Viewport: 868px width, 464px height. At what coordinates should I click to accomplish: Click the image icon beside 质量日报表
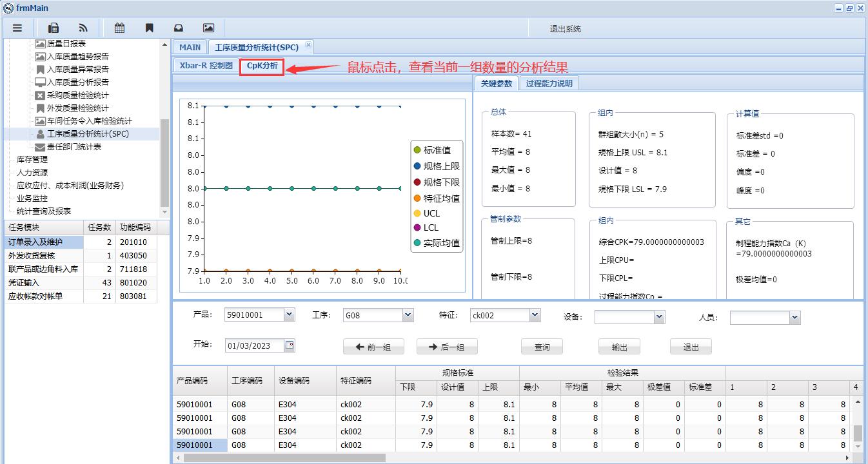pyautogui.click(x=40, y=44)
